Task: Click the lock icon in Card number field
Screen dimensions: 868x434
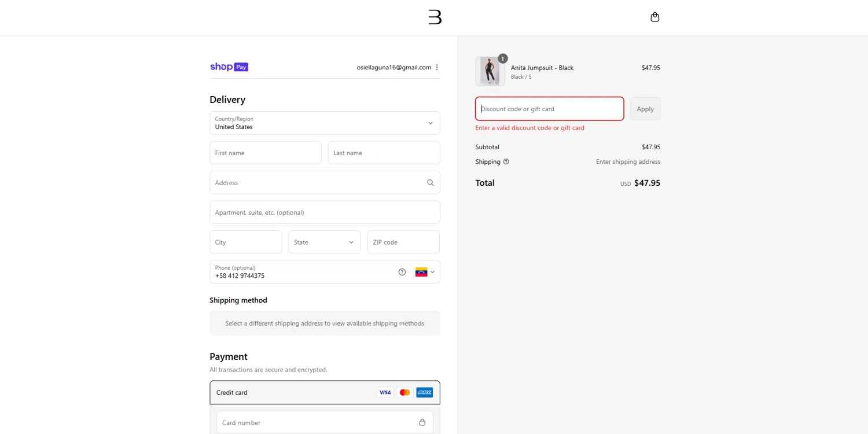Action: pos(422,422)
